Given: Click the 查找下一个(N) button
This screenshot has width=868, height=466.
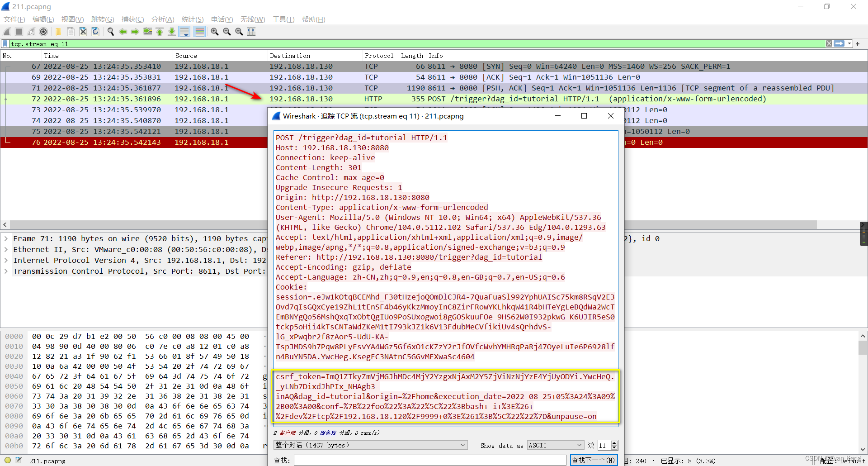Looking at the screenshot, I should [x=594, y=460].
